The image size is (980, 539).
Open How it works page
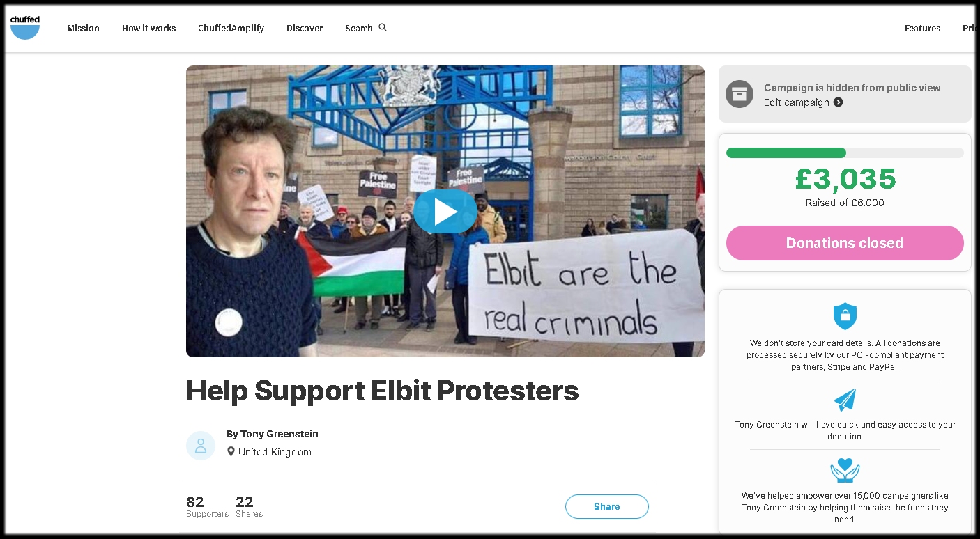coord(148,29)
